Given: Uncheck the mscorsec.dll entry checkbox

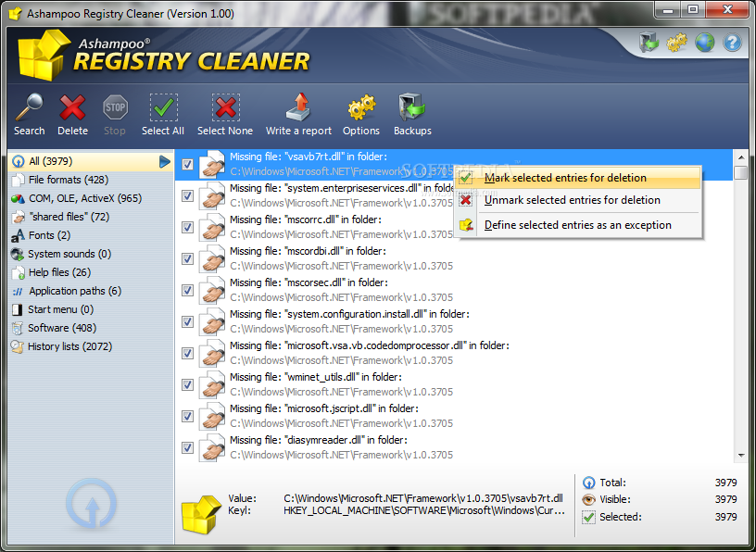Looking at the screenshot, I should coord(187,290).
